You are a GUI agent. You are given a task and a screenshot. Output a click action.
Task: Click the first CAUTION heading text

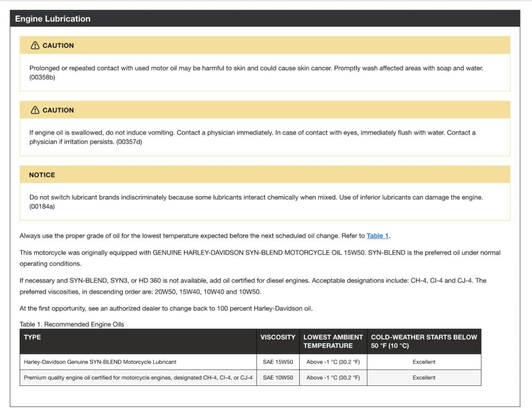coord(57,45)
